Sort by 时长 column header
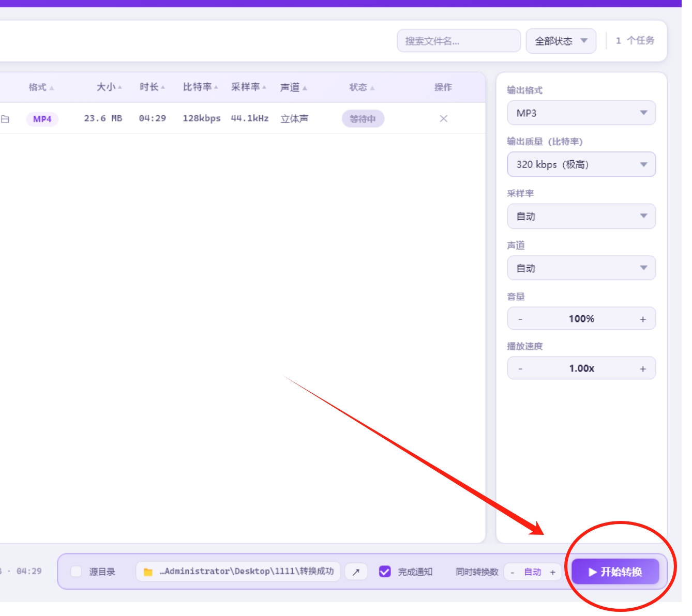The width and height of the screenshot is (692, 616). [152, 87]
